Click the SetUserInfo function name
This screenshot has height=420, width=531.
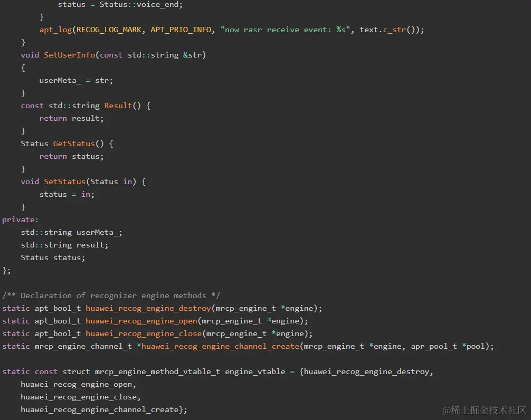click(x=70, y=55)
